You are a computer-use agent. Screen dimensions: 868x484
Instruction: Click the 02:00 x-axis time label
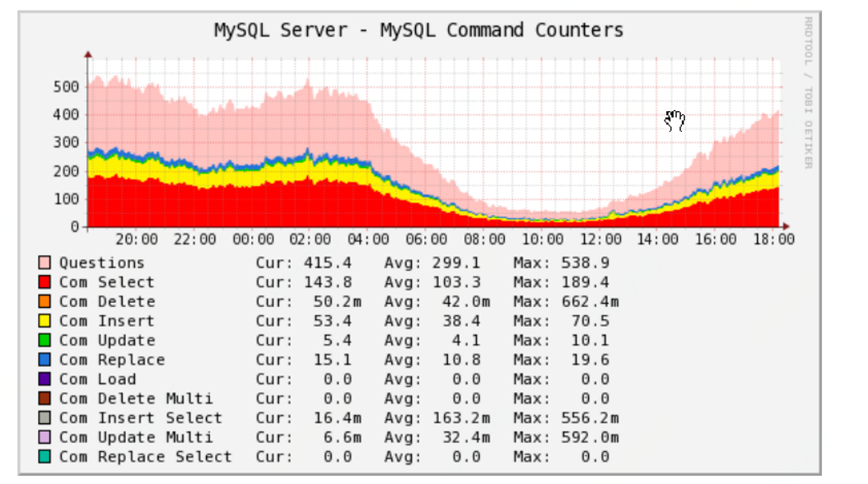tap(310, 239)
